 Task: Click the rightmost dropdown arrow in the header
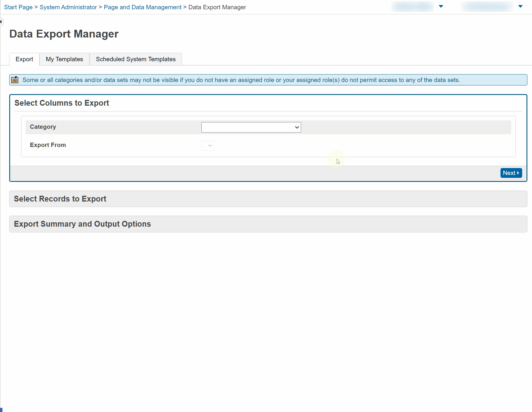(520, 6)
